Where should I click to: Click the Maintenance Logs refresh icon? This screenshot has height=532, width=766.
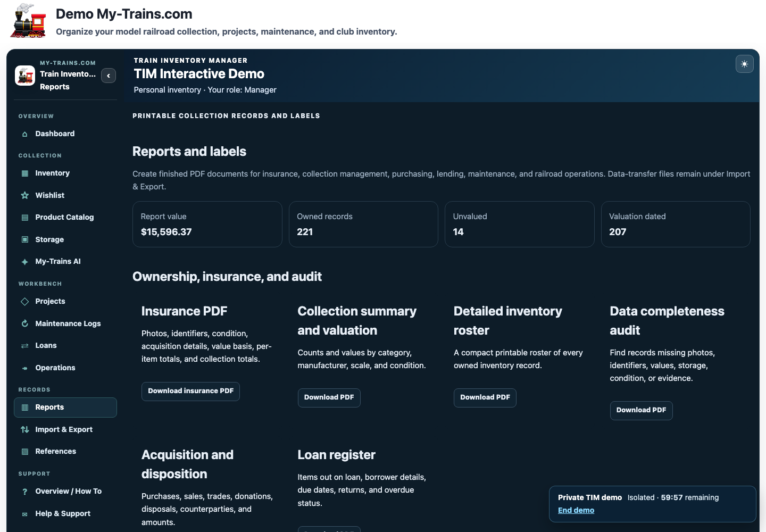pos(24,323)
